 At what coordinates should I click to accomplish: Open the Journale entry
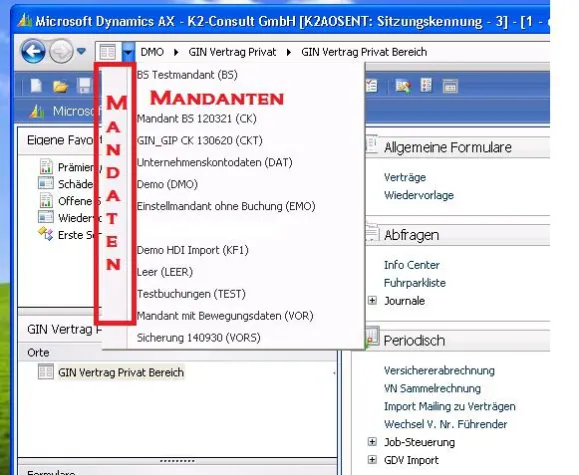(x=405, y=301)
